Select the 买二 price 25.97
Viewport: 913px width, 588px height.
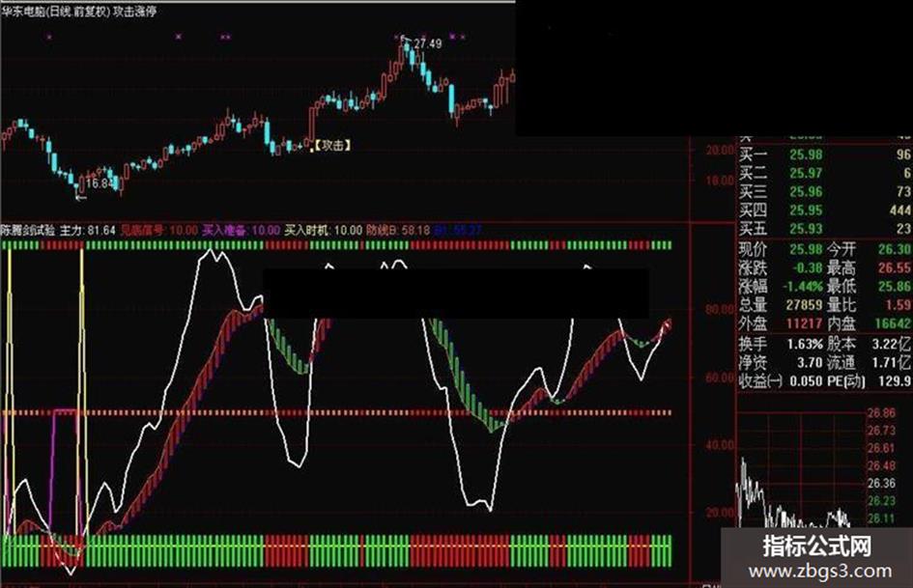pos(806,174)
